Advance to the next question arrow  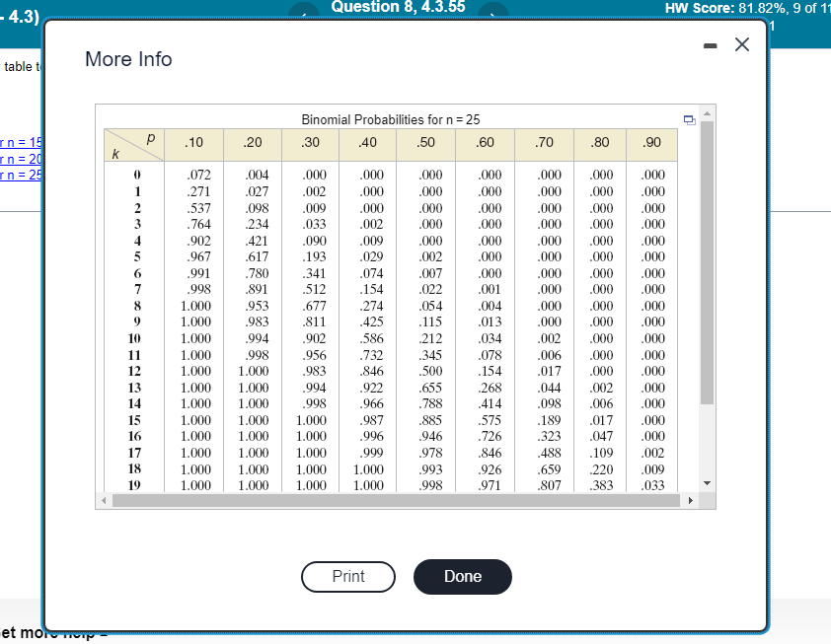click(491, 9)
